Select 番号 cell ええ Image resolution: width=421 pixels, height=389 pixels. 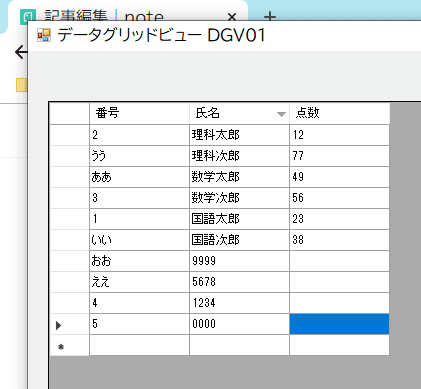coord(139,282)
